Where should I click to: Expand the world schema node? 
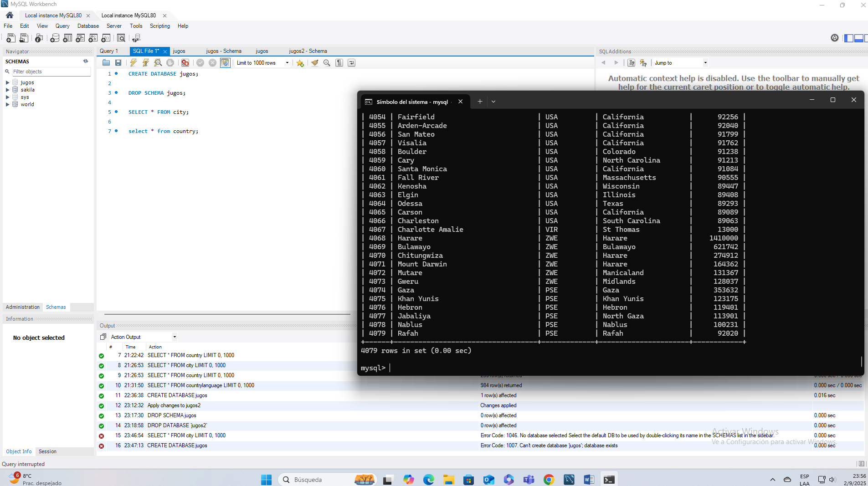(x=7, y=104)
